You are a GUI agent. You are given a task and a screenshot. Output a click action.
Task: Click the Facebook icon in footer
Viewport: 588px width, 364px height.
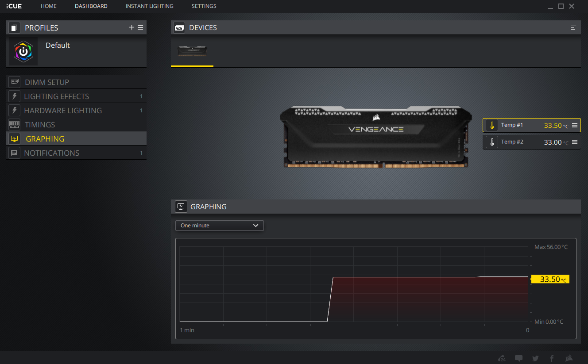[552, 358]
